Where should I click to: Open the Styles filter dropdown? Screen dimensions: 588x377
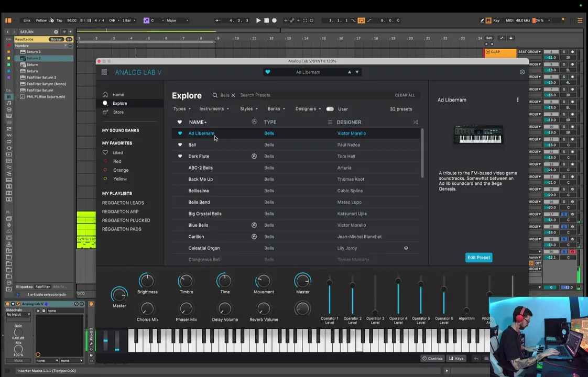tap(248, 109)
